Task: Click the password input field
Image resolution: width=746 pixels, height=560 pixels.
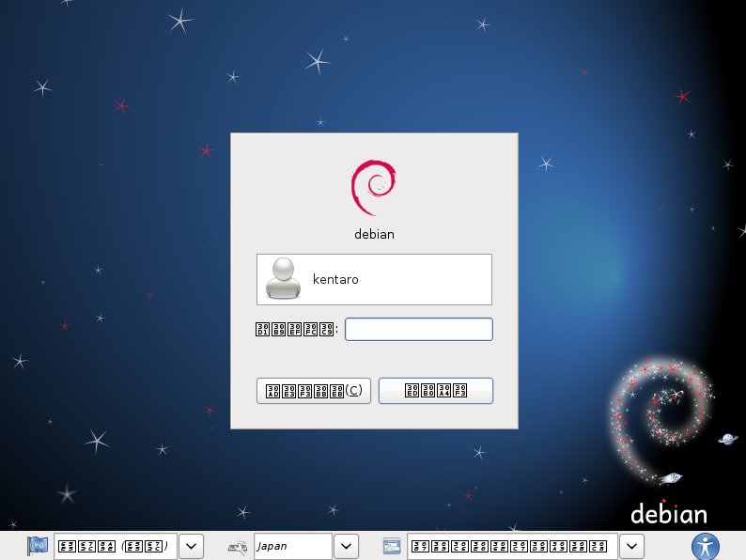Action: [419, 329]
